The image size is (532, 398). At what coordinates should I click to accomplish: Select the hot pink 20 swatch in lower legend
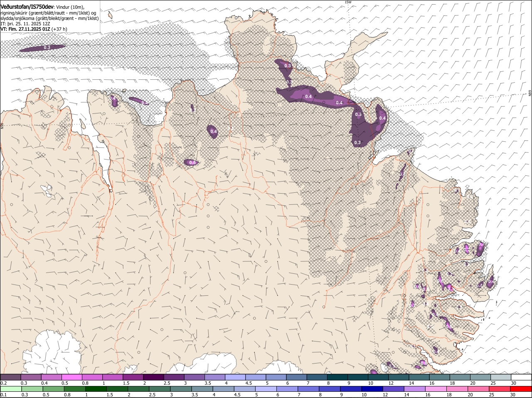coord(478,389)
